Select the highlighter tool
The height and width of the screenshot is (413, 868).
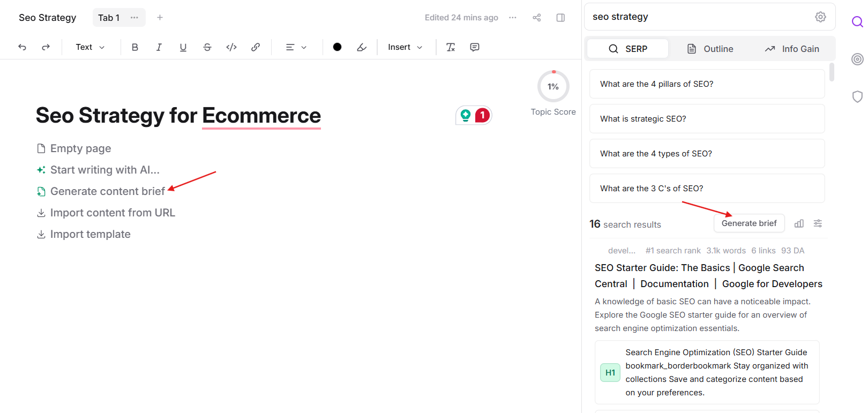362,47
